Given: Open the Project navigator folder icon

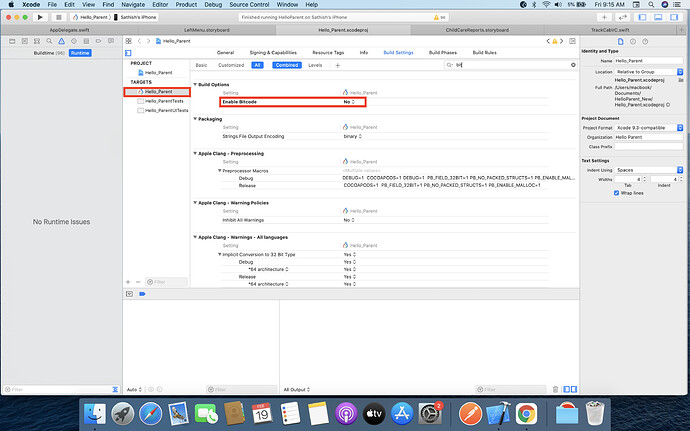Looking at the screenshot, I should click(12, 41).
